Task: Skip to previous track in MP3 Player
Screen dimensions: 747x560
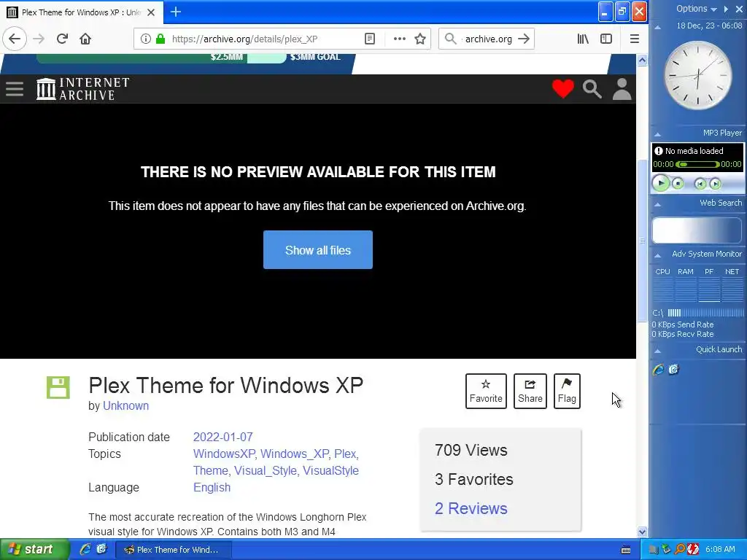Action: (700, 183)
